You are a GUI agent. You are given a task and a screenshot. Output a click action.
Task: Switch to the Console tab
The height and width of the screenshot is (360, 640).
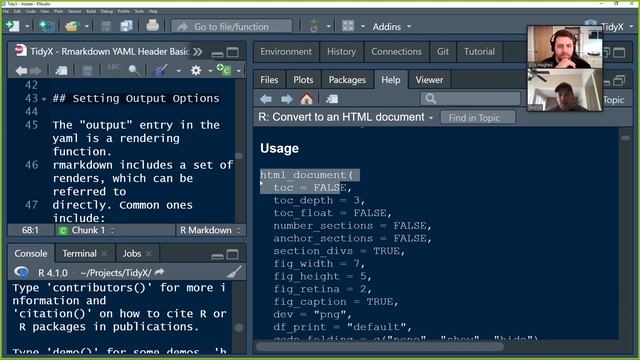31,253
